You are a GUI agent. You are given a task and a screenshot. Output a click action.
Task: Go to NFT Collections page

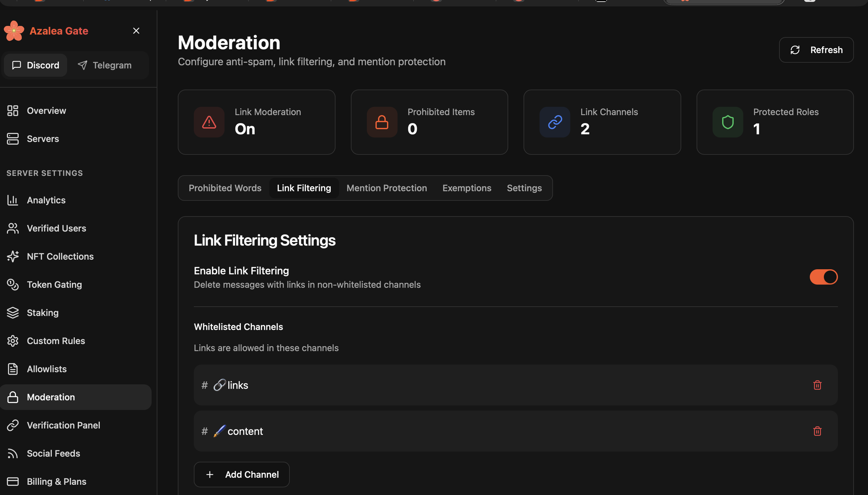click(x=60, y=256)
